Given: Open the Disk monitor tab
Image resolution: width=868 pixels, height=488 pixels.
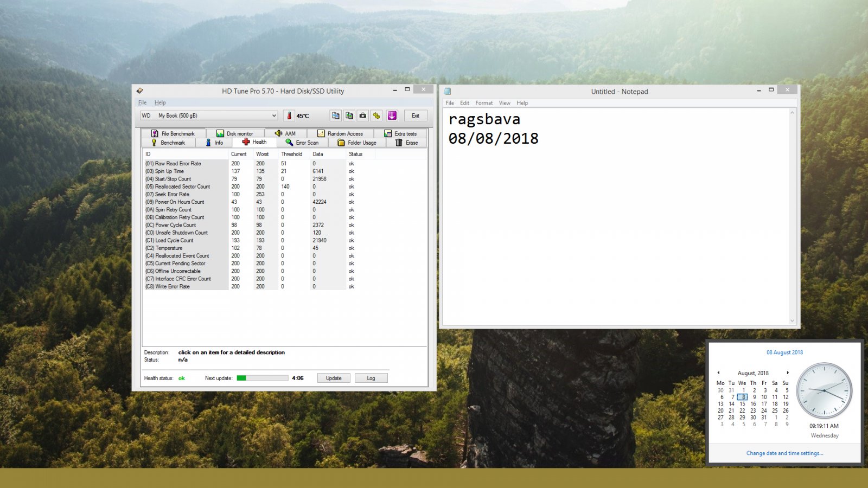Looking at the screenshot, I should [235, 133].
